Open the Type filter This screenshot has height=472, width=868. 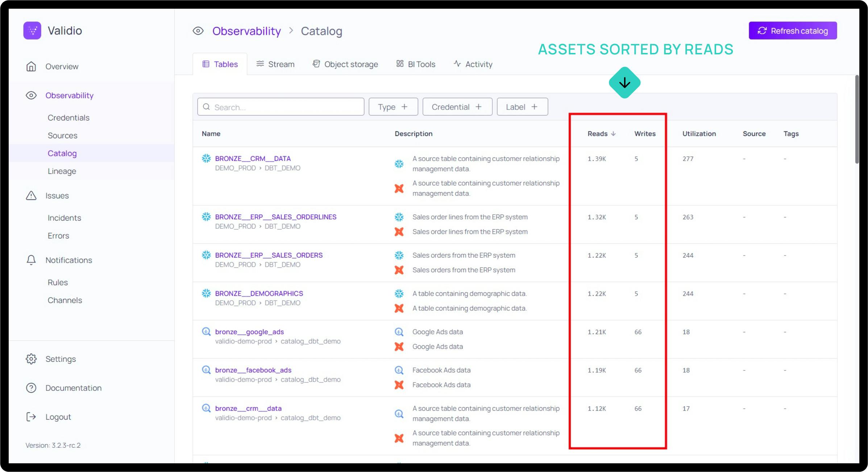point(393,107)
